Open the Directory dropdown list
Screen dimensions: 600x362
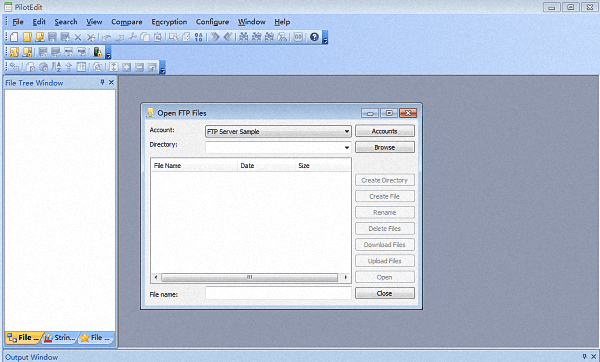346,147
